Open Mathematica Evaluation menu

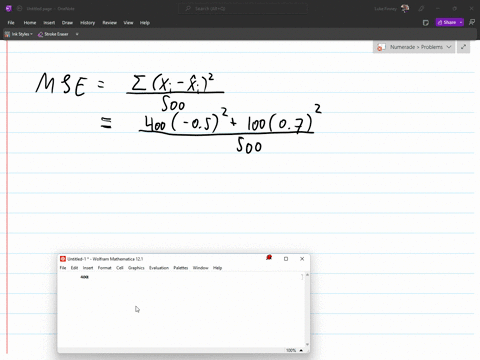click(x=159, y=268)
